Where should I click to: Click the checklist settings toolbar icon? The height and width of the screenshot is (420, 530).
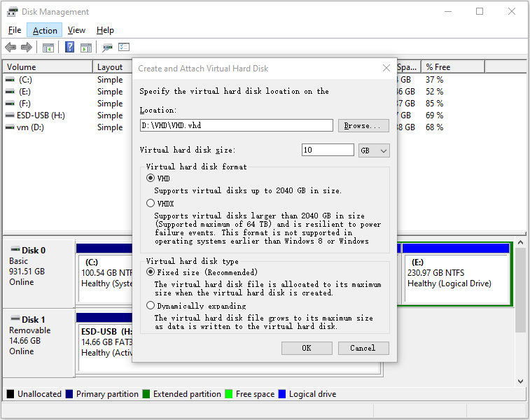coord(124,47)
